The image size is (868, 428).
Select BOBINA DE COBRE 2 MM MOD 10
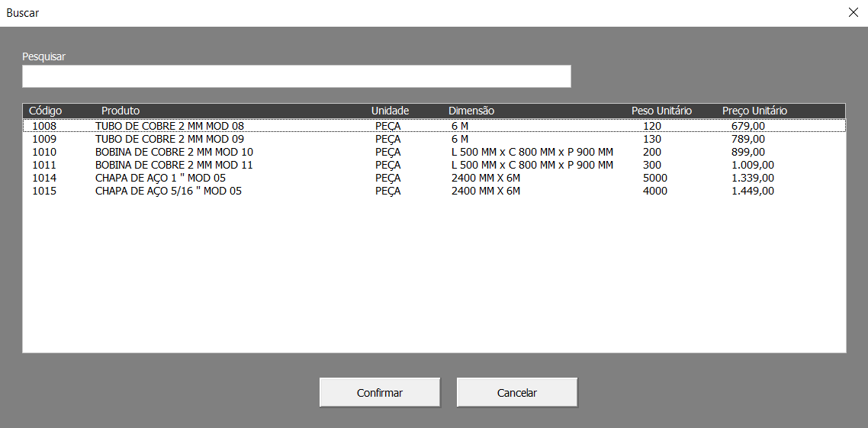point(174,152)
